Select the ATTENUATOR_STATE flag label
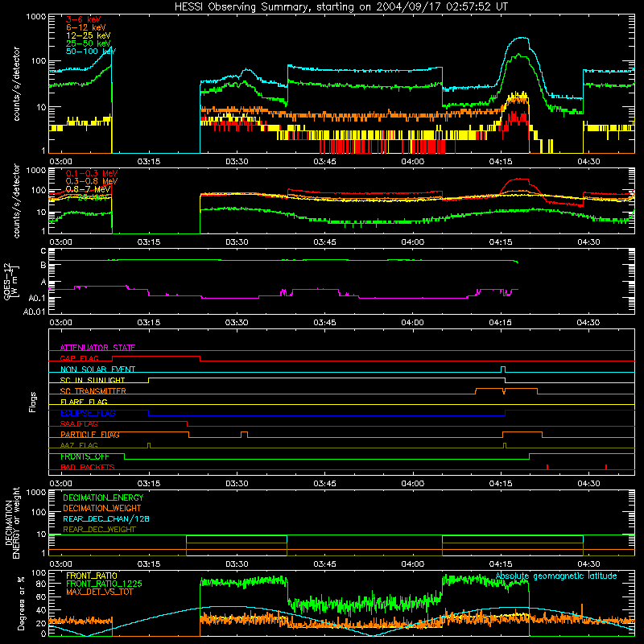 97,348
